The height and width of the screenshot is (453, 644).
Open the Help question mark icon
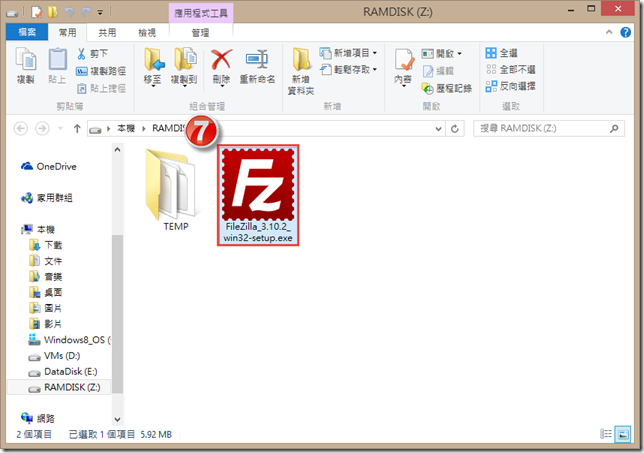626,32
